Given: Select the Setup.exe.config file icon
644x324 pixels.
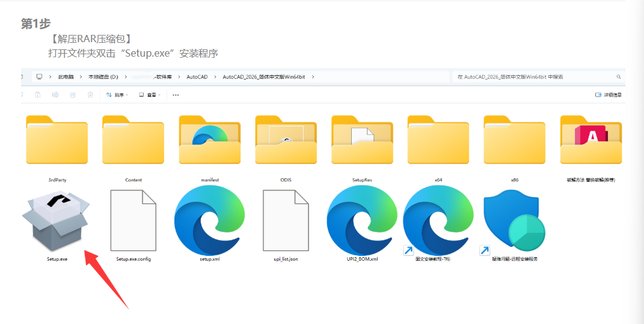Looking at the screenshot, I should coord(133,220).
